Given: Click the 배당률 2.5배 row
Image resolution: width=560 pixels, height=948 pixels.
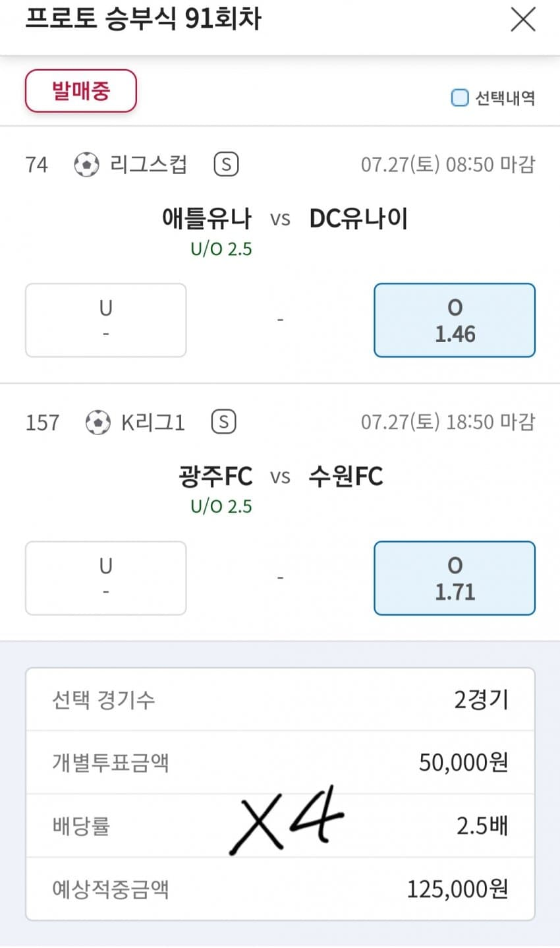Looking at the screenshot, I should tap(280, 825).
